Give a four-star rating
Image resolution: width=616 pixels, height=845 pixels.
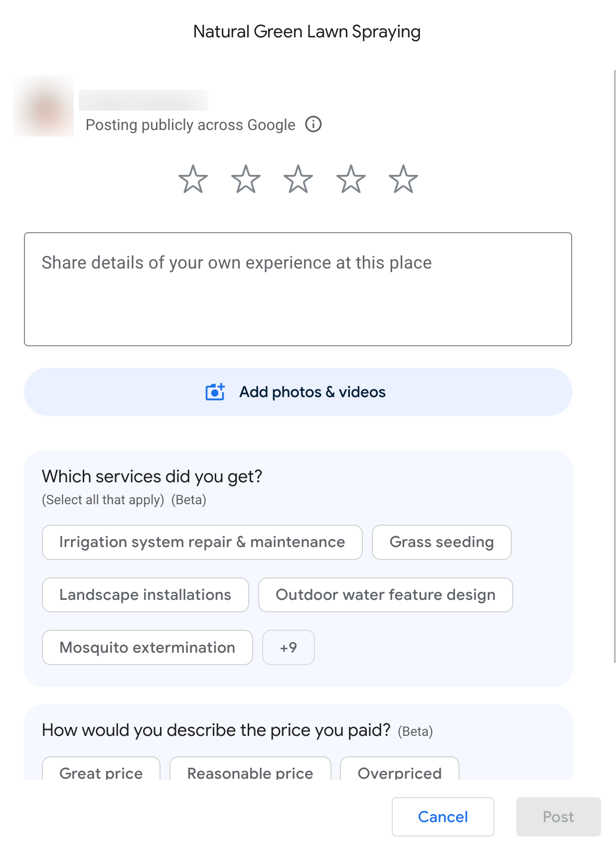[x=351, y=179]
